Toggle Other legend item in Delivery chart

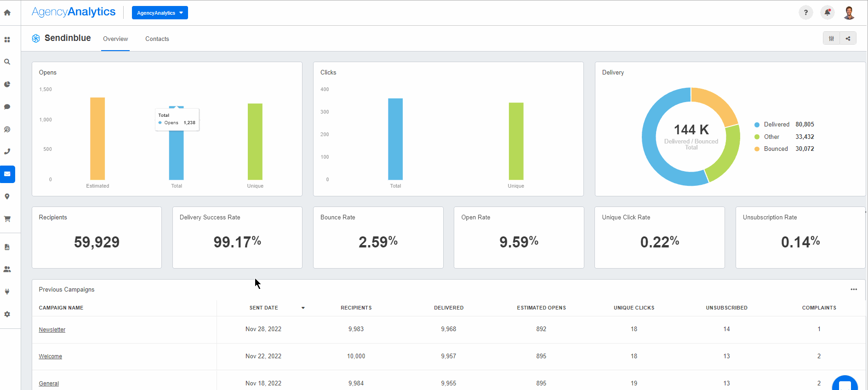click(x=771, y=137)
